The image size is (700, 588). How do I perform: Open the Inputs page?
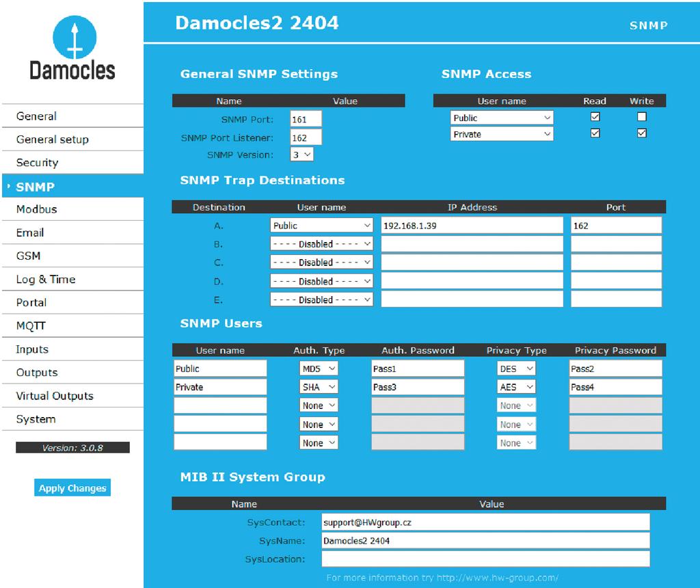(x=72, y=349)
